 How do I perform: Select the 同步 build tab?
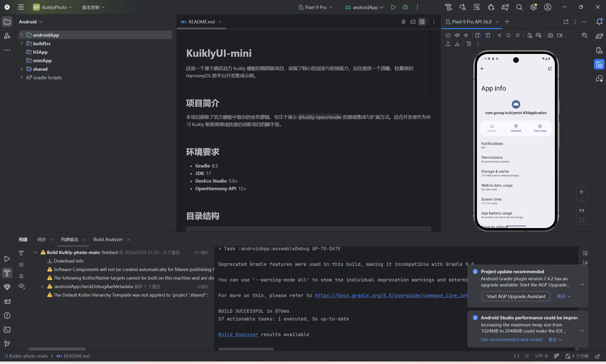point(41,239)
